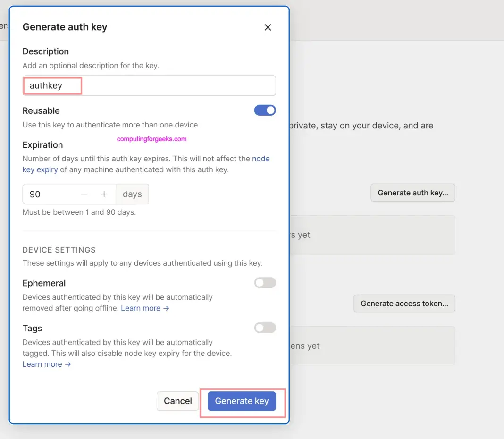Enable the Ephemeral toggle
The height and width of the screenshot is (439, 504).
point(265,282)
